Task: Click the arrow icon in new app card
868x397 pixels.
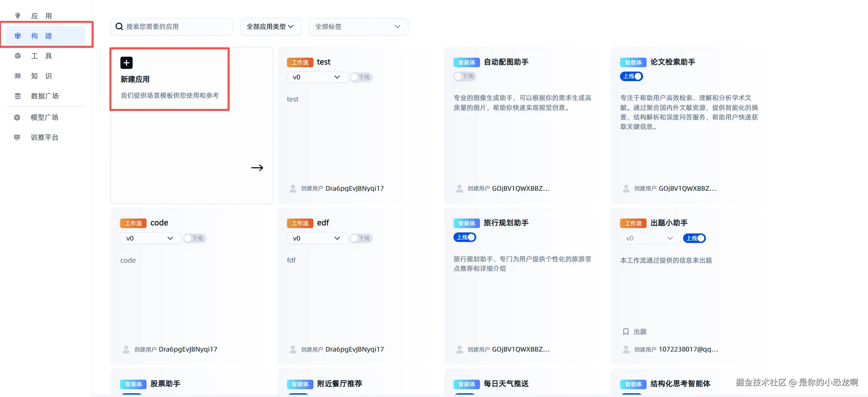Action: (x=257, y=168)
